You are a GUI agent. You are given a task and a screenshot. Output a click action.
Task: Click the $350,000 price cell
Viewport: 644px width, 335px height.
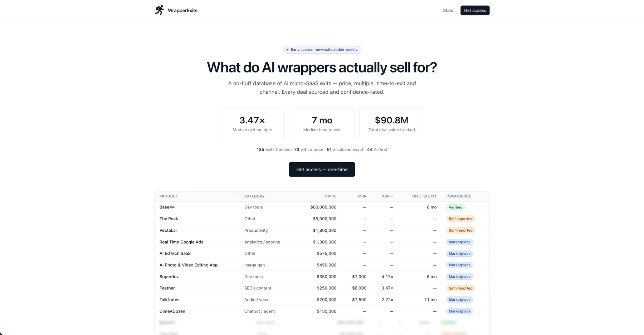tap(327, 277)
